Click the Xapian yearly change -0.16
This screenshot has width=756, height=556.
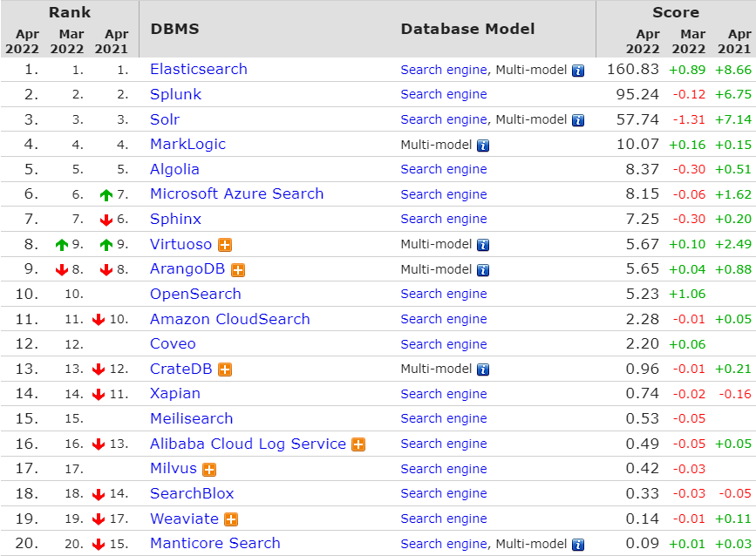tap(735, 394)
